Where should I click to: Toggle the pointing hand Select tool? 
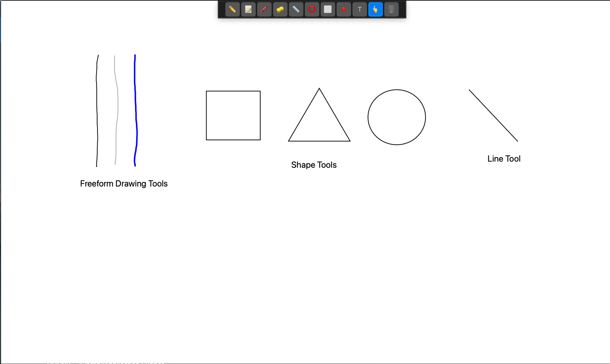pyautogui.click(x=375, y=9)
